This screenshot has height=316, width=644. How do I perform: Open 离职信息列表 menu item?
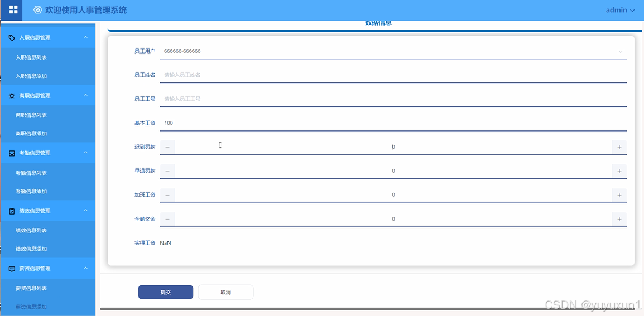[x=31, y=115]
